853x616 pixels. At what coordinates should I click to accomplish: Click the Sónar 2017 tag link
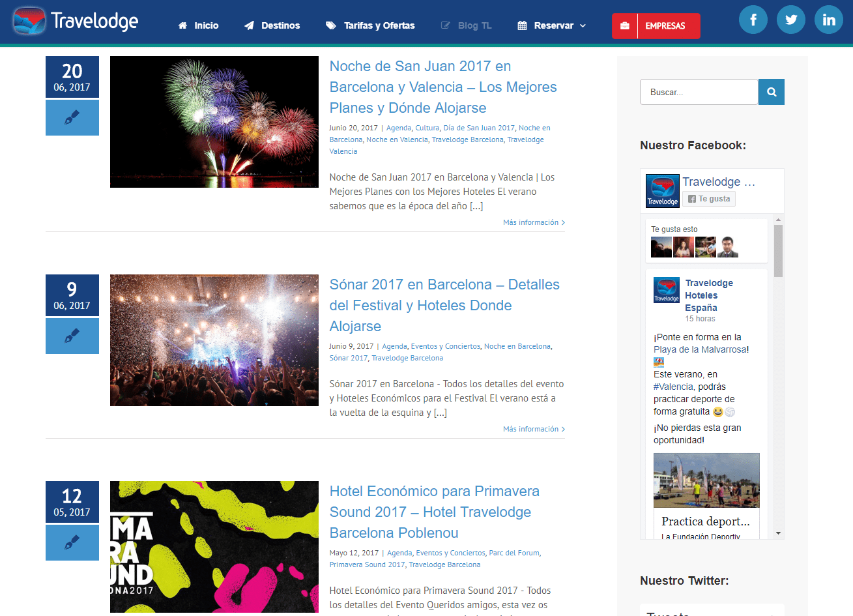pyautogui.click(x=349, y=358)
